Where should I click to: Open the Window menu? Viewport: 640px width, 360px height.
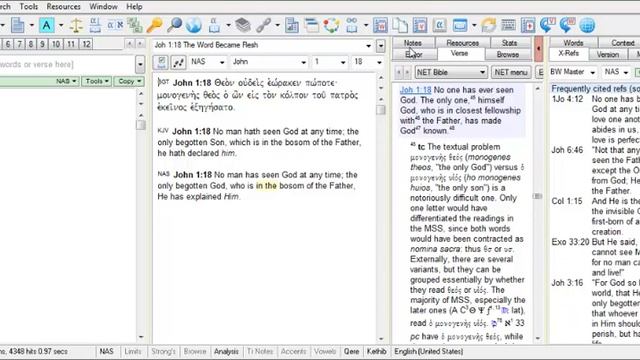103,7
